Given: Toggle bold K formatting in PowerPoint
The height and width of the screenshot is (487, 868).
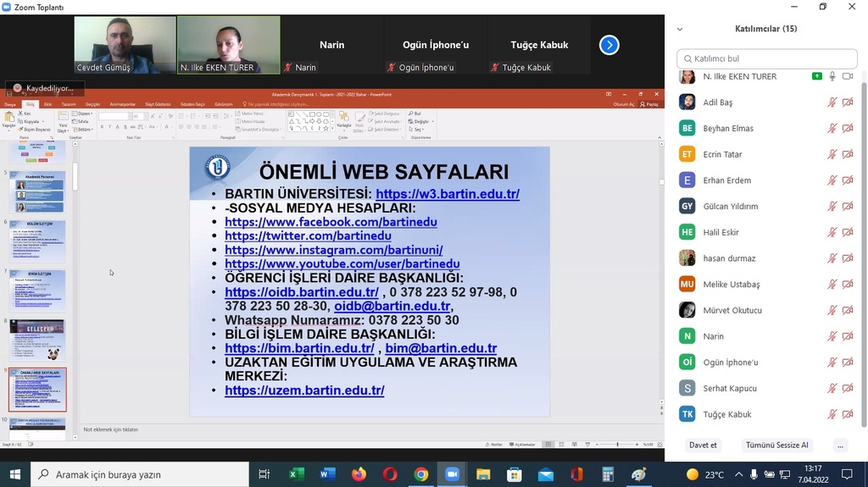Looking at the screenshot, I should pyautogui.click(x=102, y=127).
